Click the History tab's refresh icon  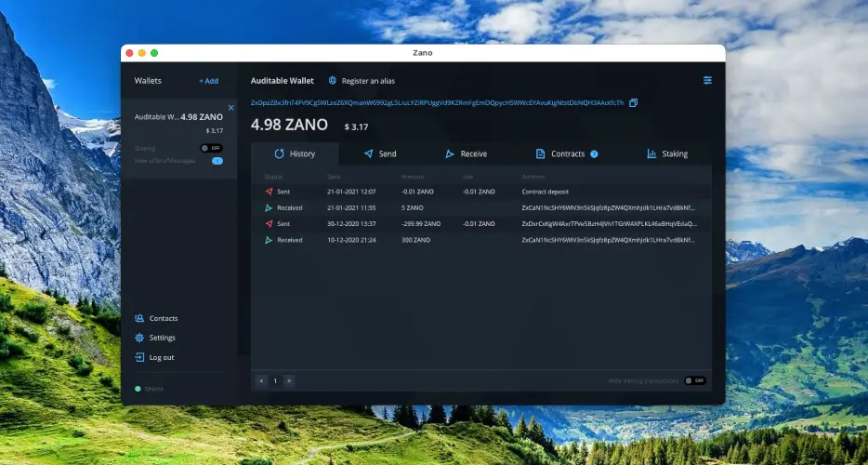tap(279, 153)
